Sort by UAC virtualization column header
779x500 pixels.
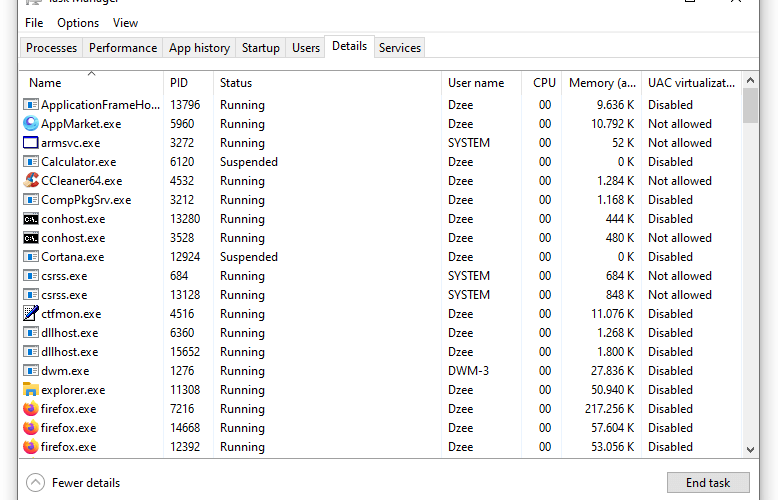pyautogui.click(x=691, y=83)
